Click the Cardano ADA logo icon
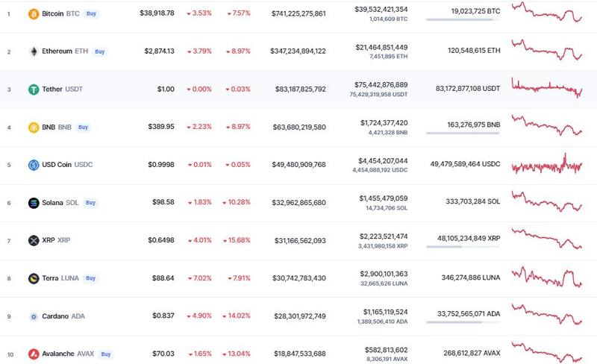Image resolution: width=597 pixels, height=364 pixels. coord(33,316)
